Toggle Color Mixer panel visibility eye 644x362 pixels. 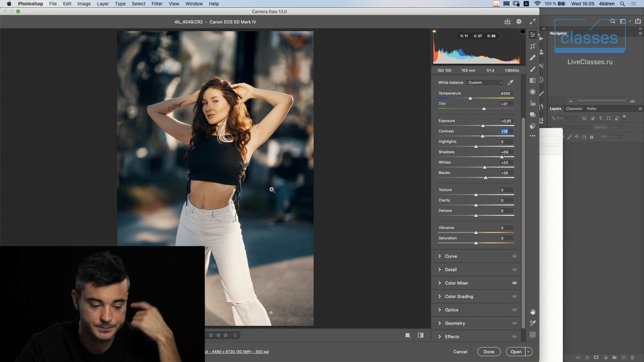coord(514,283)
